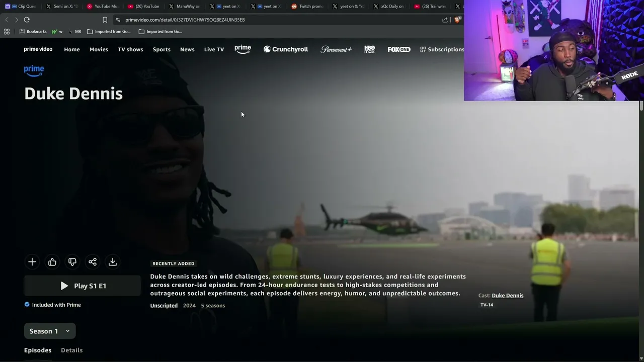Switch to the ManuWay browser tab
This screenshot has width=644, height=362.
[x=185, y=6]
